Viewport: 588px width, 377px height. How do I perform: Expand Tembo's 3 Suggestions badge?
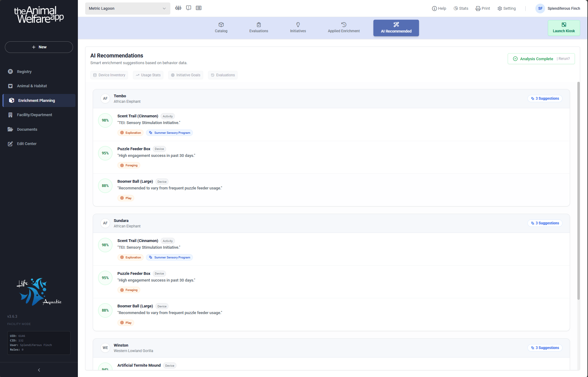coord(545,99)
